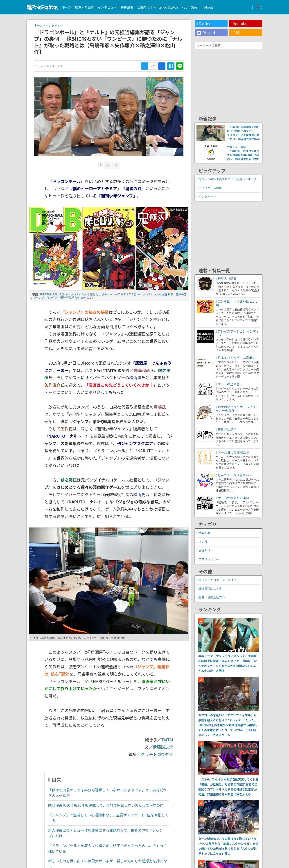Share on Hatena Bookmark B! icon
289x868 pixels.
[x=171, y=66]
